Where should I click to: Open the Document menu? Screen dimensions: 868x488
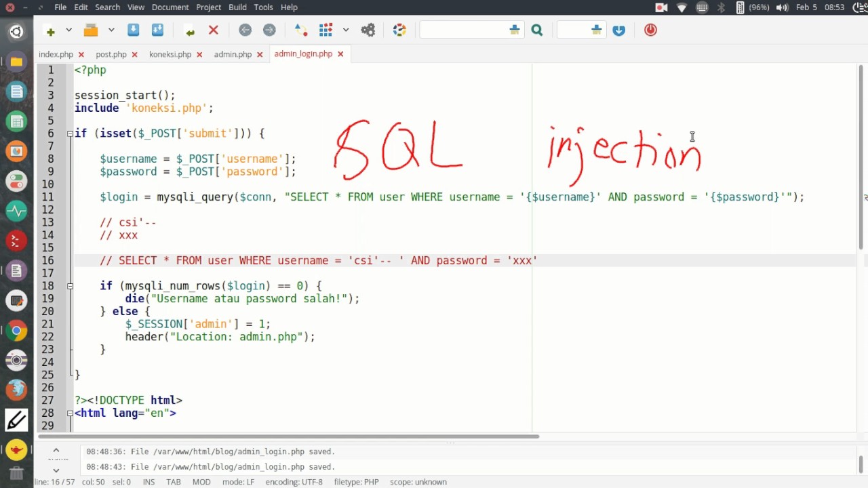click(170, 7)
